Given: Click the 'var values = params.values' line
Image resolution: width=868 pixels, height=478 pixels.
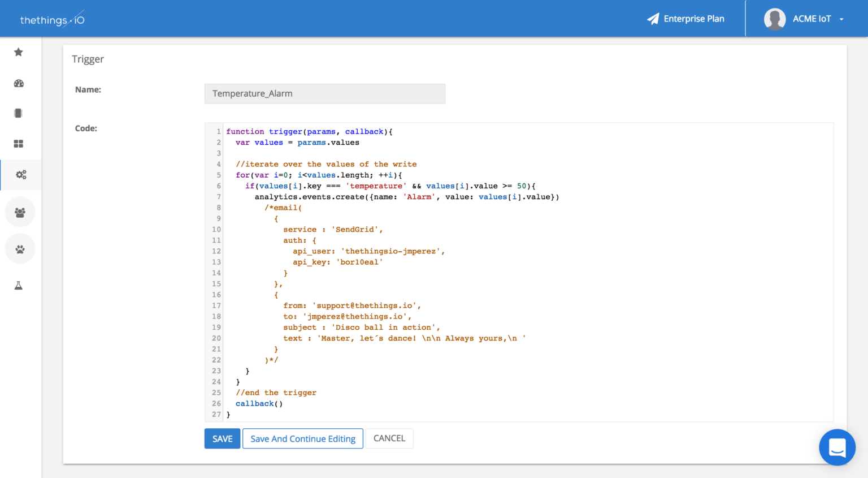Looking at the screenshot, I should coord(297,143).
